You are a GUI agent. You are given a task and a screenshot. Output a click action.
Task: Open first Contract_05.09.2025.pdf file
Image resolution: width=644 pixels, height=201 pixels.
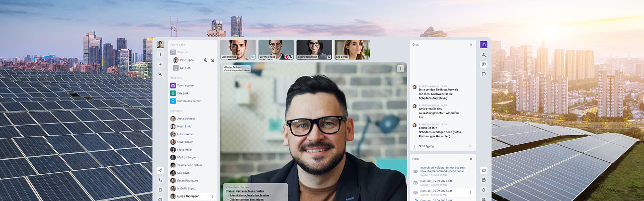click(x=437, y=182)
